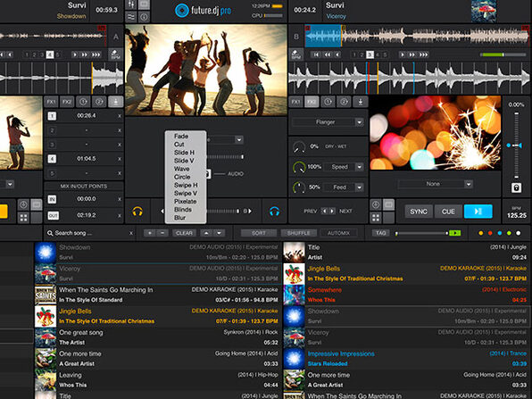This screenshot has height=399, width=532.
Task: Click blue headphone cue for deck B
Action: point(275,212)
